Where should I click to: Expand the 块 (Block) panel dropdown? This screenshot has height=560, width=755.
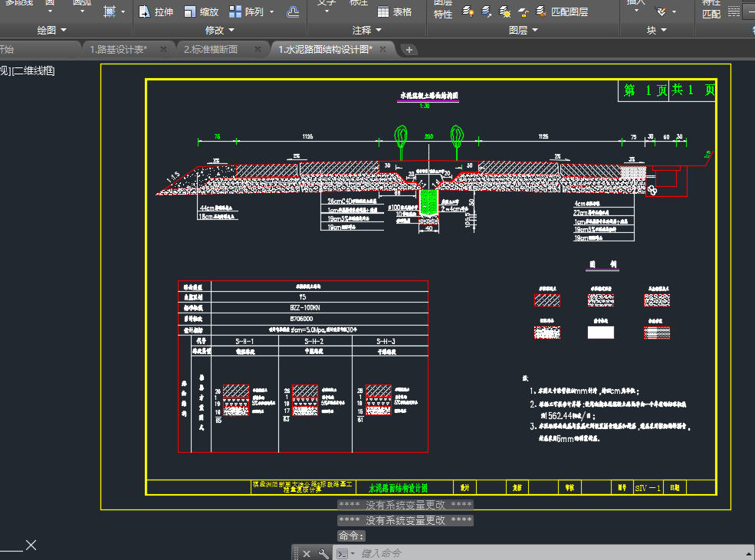[657, 31]
